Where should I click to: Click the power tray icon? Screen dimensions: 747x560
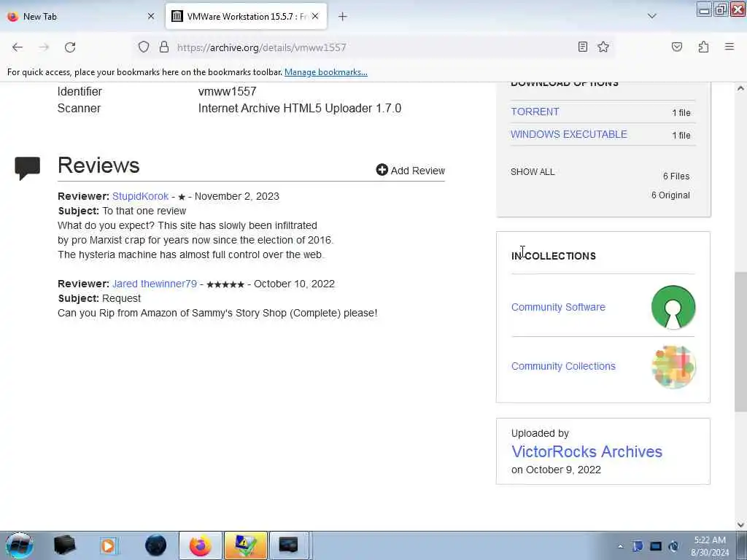(x=673, y=546)
